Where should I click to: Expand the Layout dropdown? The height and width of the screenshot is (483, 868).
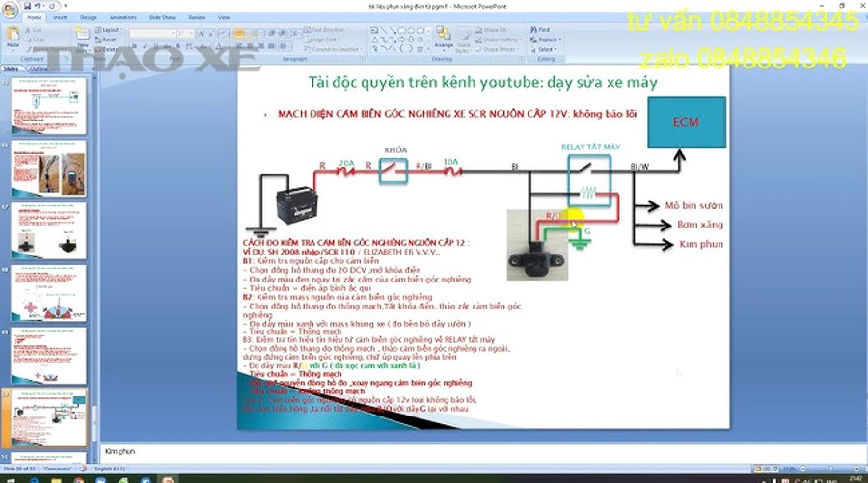click(x=108, y=30)
